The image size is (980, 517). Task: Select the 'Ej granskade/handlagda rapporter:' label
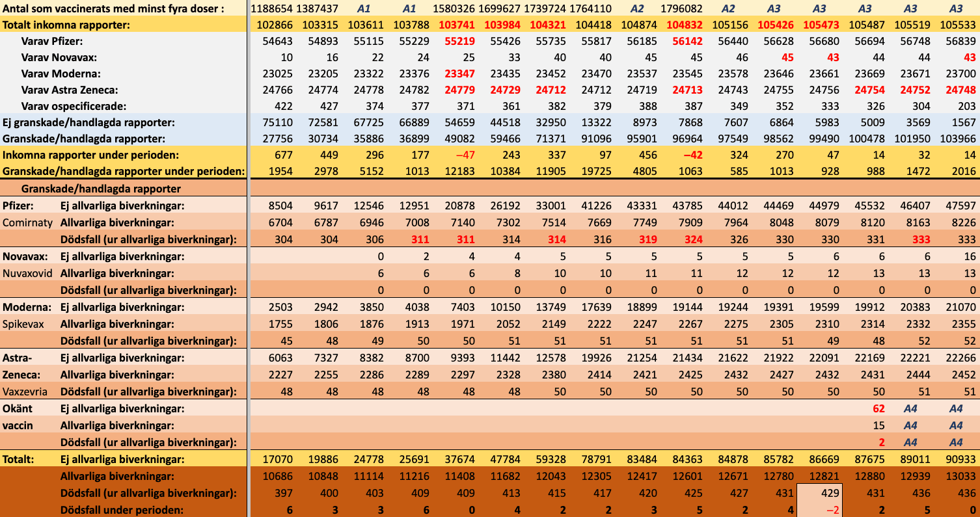click(88, 122)
